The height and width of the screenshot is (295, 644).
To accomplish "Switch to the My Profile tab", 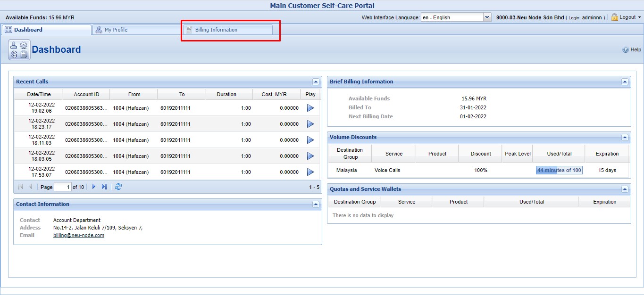I will pyautogui.click(x=116, y=30).
